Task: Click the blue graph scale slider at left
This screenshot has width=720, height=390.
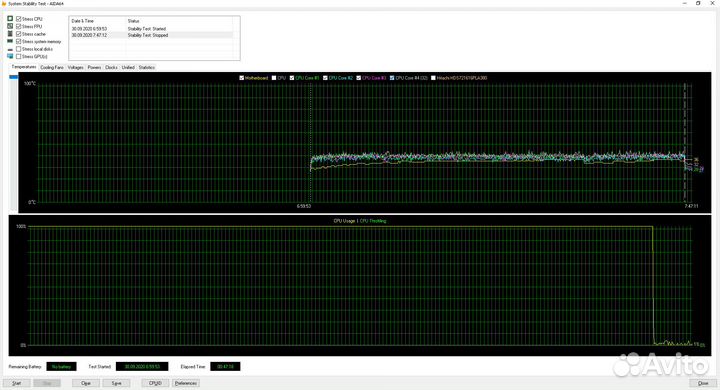Action: [x=14, y=77]
